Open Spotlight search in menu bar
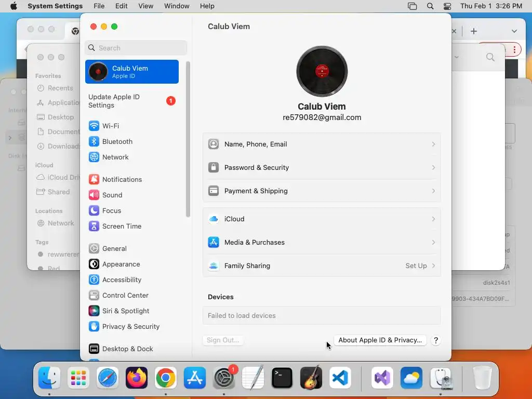The image size is (532, 399). (430, 6)
